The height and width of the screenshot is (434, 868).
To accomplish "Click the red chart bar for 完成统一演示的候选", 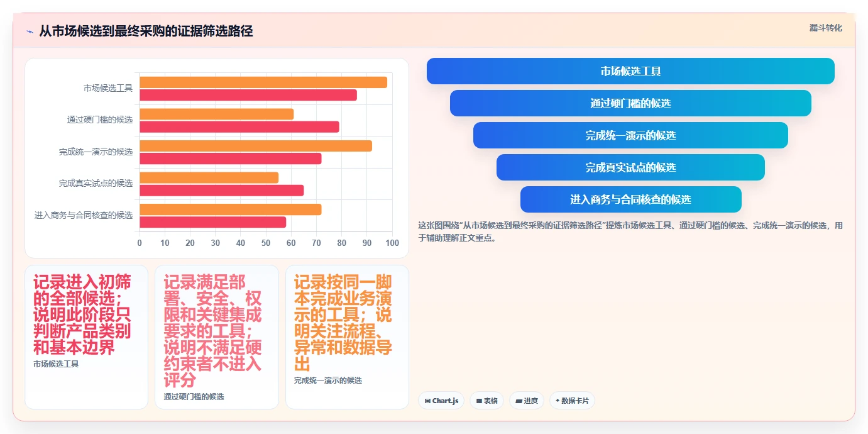I will click(231, 159).
